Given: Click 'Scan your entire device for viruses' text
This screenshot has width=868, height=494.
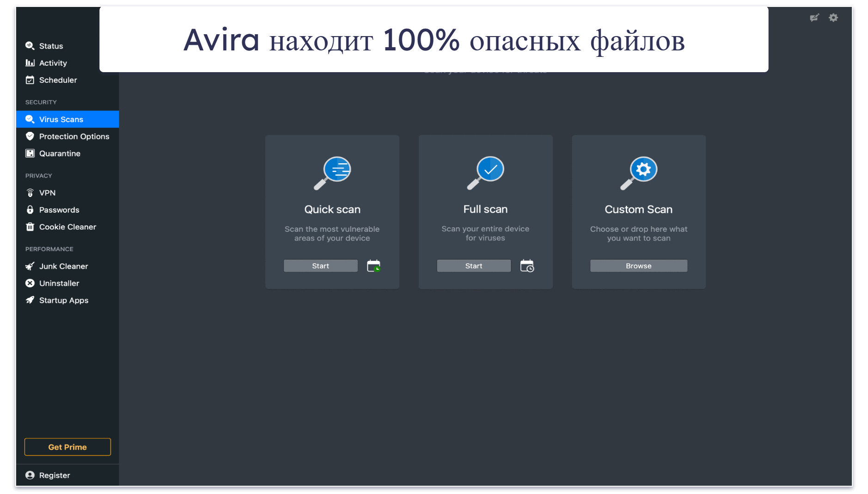Looking at the screenshot, I should click(485, 234).
